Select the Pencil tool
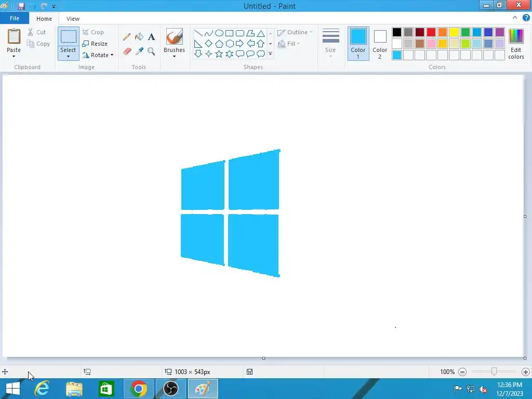The width and height of the screenshot is (532, 399). click(x=127, y=37)
